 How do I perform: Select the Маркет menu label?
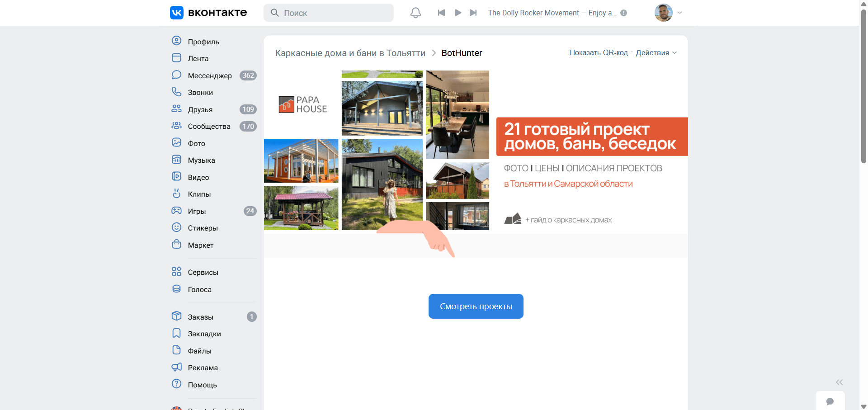pyautogui.click(x=201, y=245)
